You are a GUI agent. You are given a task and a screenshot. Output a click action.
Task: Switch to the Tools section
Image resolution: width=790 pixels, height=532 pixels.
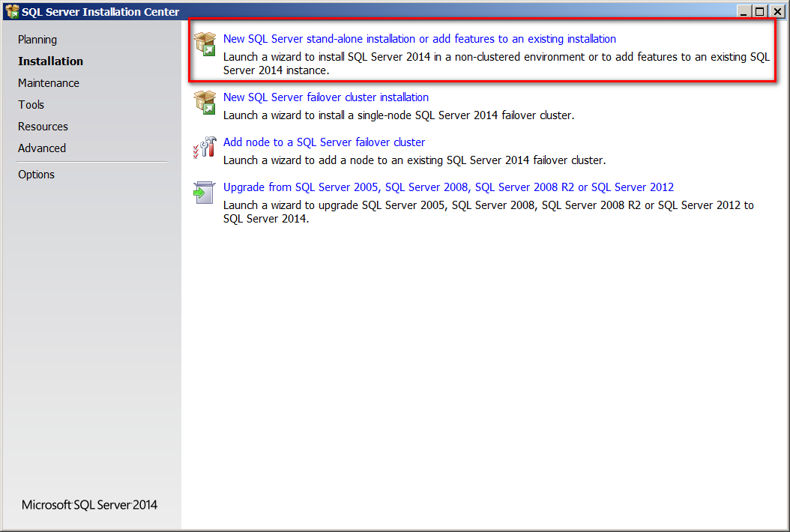click(31, 105)
